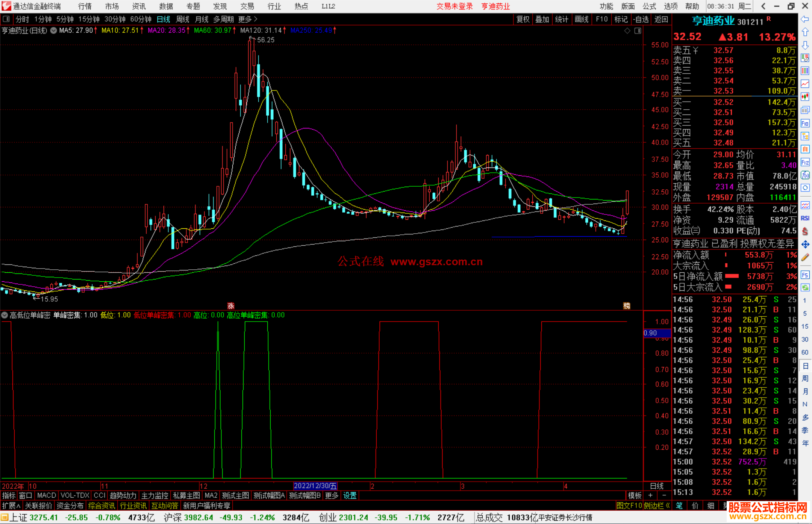The image size is (812, 524).
Task: Collapse the 侧边栏 sidebar toggle
Action: point(657,506)
